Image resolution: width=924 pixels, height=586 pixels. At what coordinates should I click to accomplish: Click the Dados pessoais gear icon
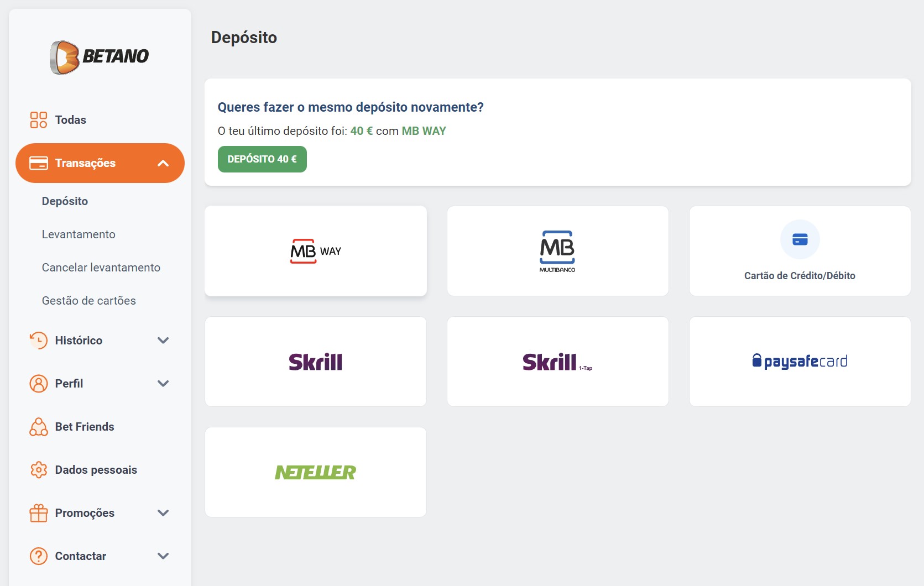click(38, 470)
